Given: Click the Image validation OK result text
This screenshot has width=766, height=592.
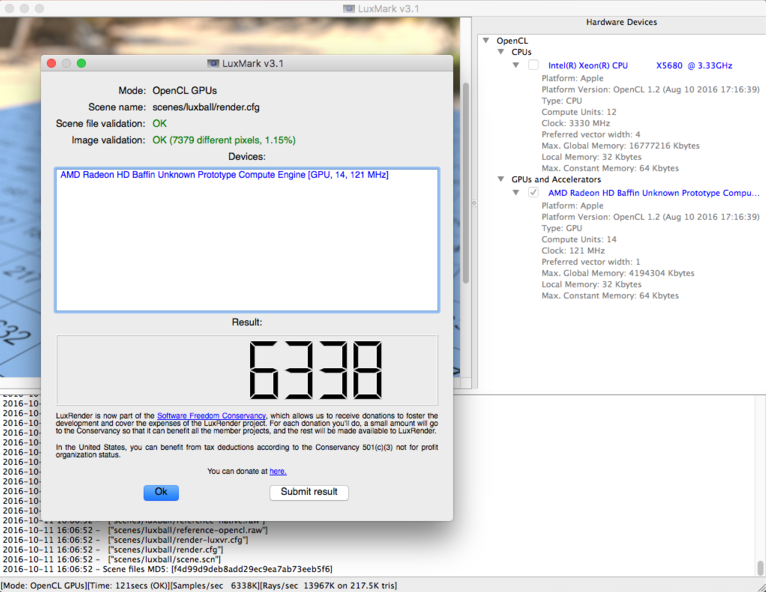Looking at the screenshot, I should pos(224,140).
